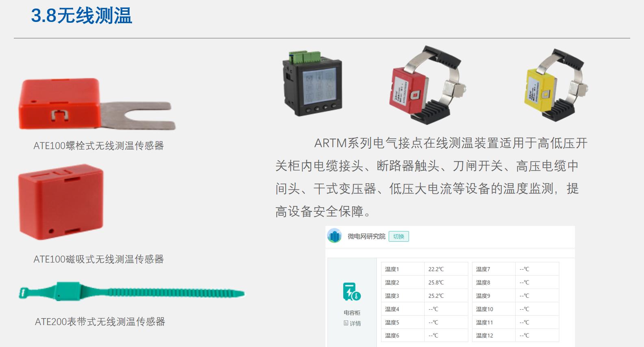Click the ARTM display meter device image
This screenshot has height=347, width=644.
[x=312, y=84]
